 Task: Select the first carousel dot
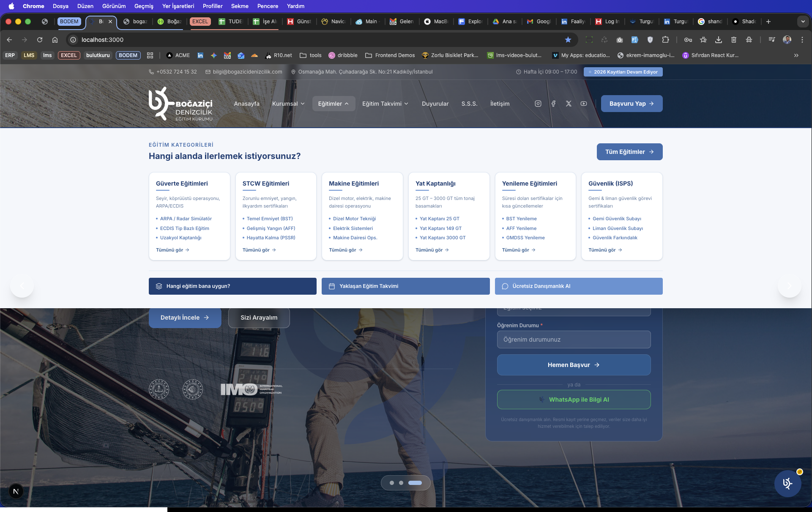click(x=392, y=483)
